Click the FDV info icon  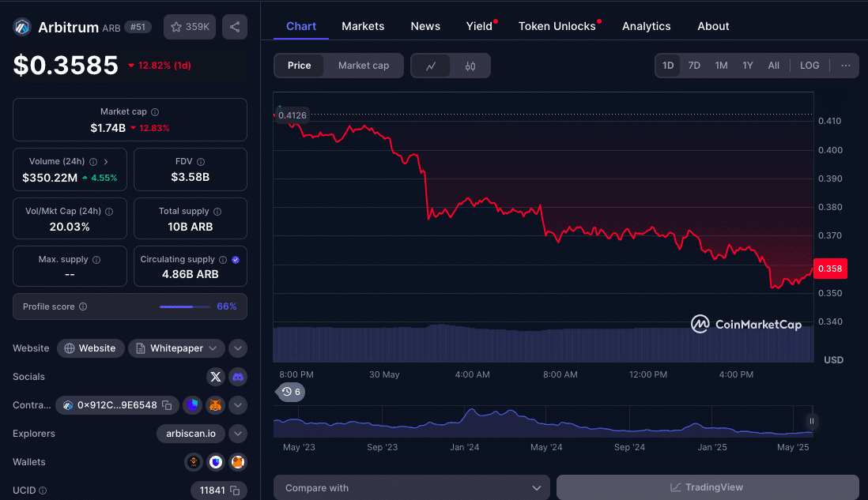pos(201,161)
